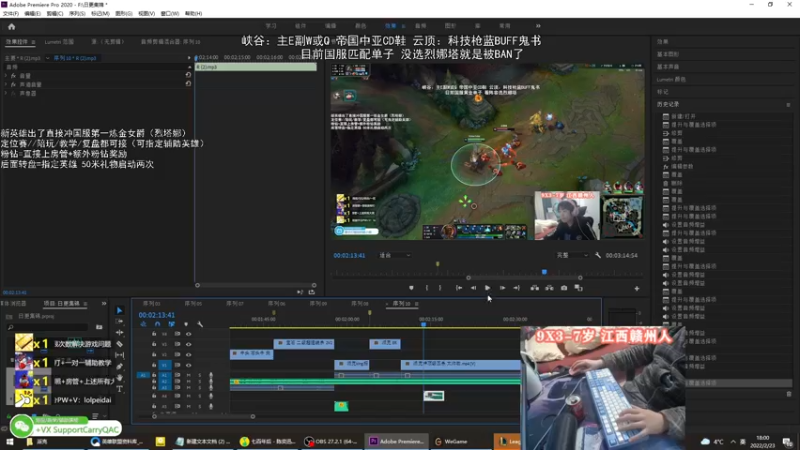Click the Play button in Program Monitor
The image size is (800, 450).
(x=487, y=288)
